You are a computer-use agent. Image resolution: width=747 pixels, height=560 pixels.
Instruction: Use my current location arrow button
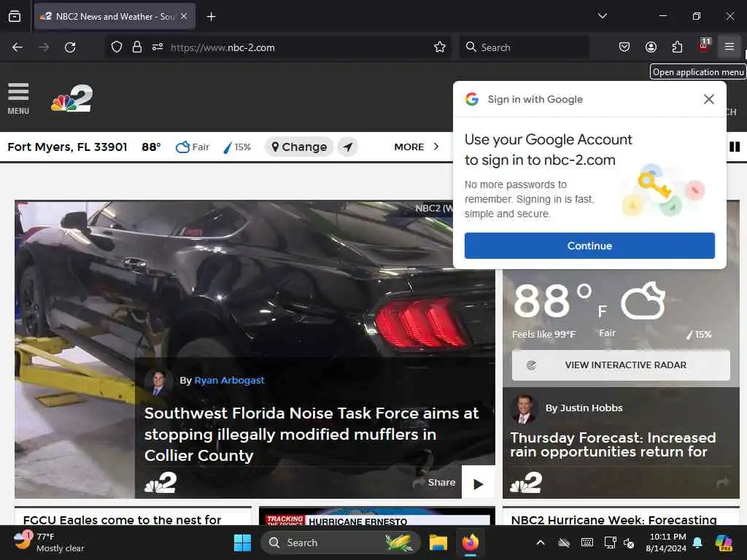[348, 147]
